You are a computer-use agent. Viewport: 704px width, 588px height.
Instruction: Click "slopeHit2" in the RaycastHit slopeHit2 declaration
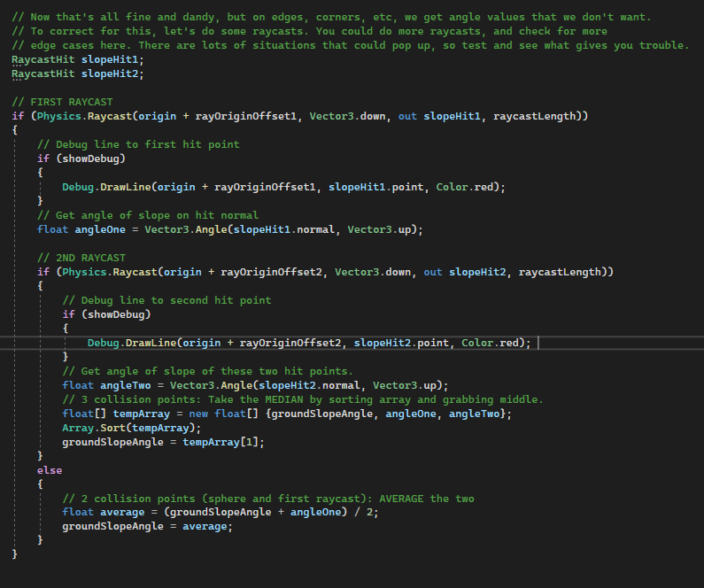click(110, 73)
